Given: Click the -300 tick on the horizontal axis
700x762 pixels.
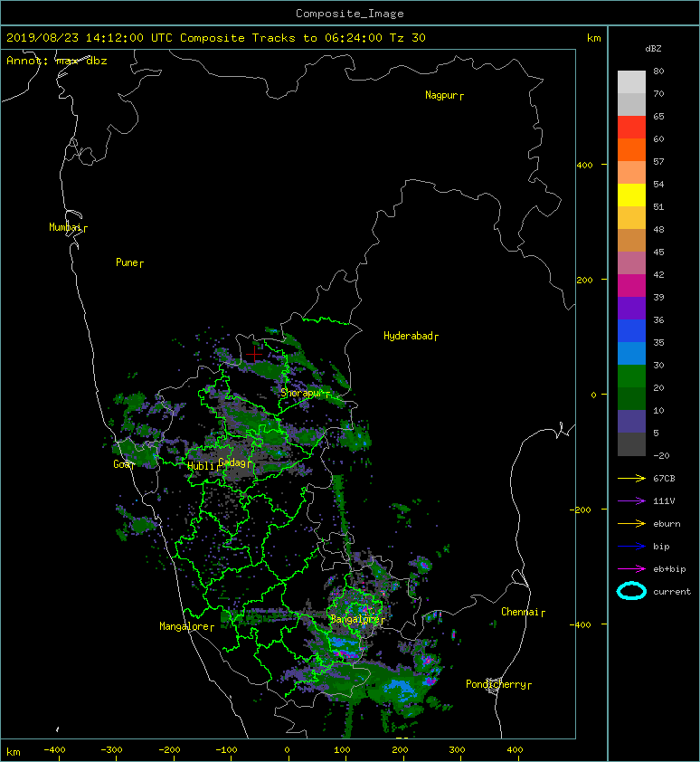Looking at the screenshot, I should point(111,750).
